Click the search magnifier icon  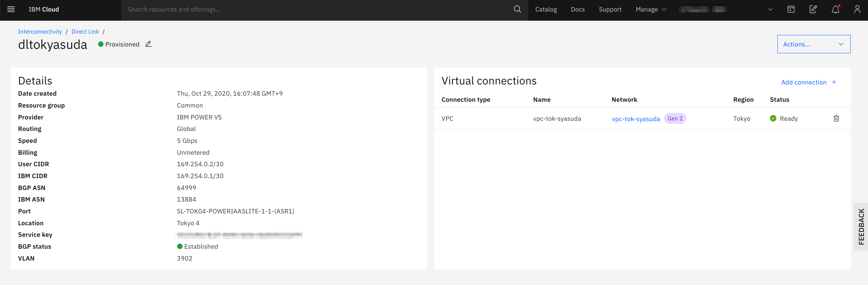point(517,9)
